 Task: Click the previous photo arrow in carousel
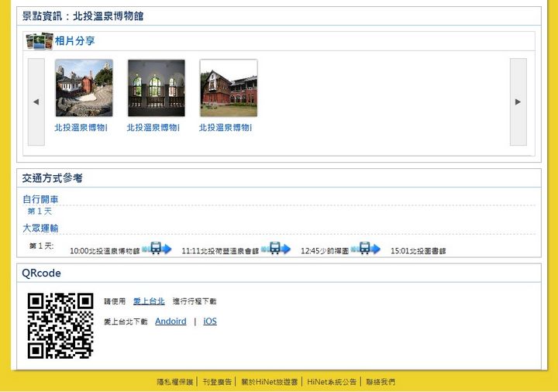36,101
